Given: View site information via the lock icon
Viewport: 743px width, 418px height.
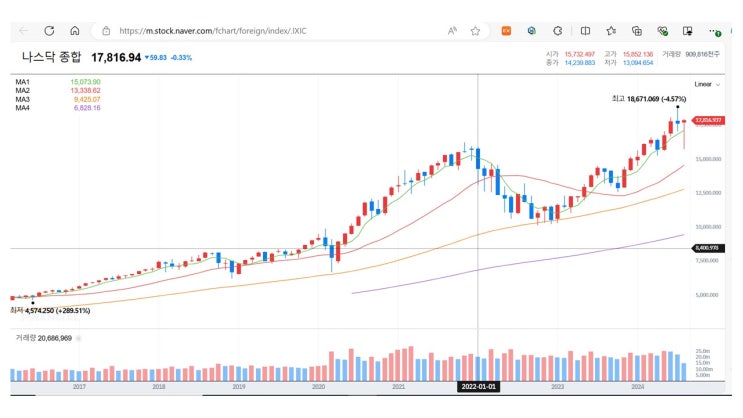Looking at the screenshot, I should pyautogui.click(x=106, y=31).
